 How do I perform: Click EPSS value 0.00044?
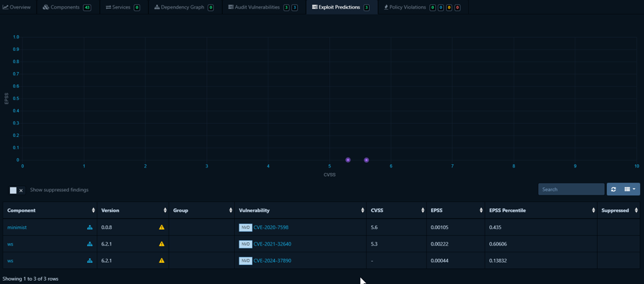click(x=439, y=261)
